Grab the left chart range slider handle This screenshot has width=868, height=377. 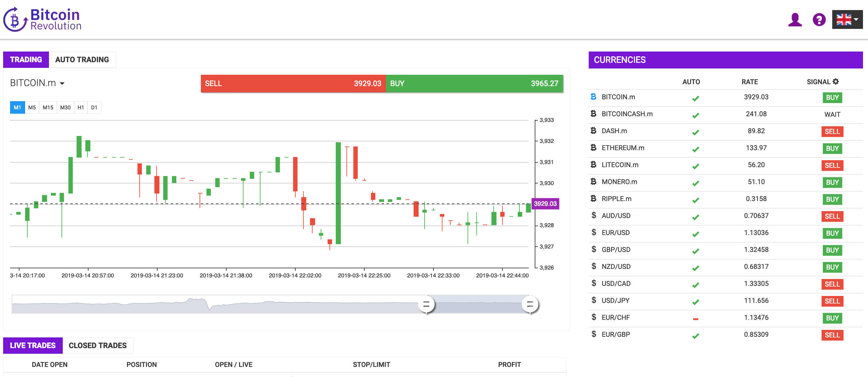[426, 304]
